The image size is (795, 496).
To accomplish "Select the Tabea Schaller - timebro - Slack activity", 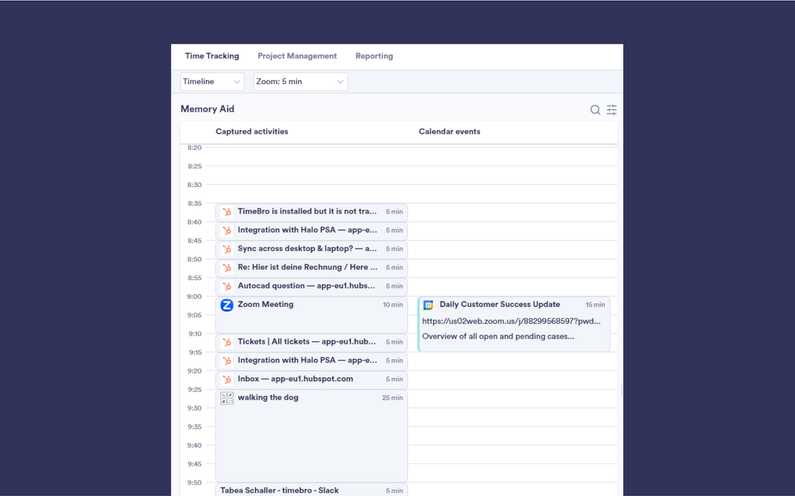I will 311,490.
